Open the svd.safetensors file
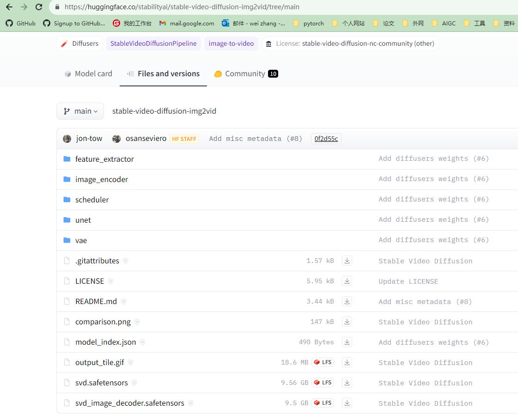518x420 pixels. pos(101,383)
